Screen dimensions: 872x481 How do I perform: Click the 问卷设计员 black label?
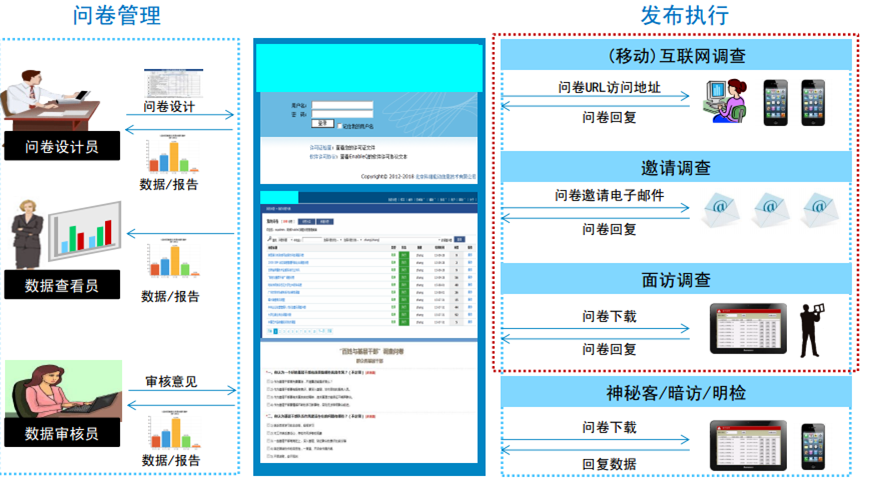pos(62,146)
